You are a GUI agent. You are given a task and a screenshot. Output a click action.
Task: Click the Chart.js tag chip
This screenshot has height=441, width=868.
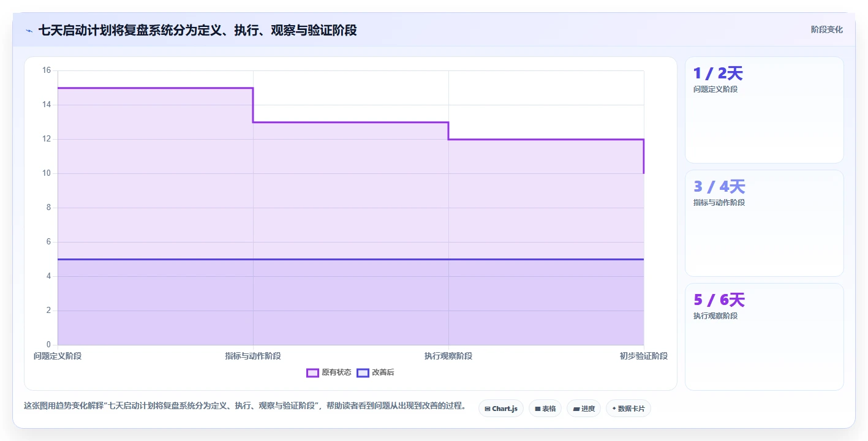[x=500, y=409]
